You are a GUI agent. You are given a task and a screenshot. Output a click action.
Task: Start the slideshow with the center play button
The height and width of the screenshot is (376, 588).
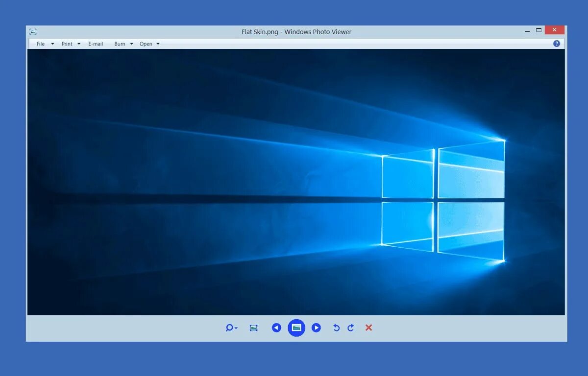296,328
